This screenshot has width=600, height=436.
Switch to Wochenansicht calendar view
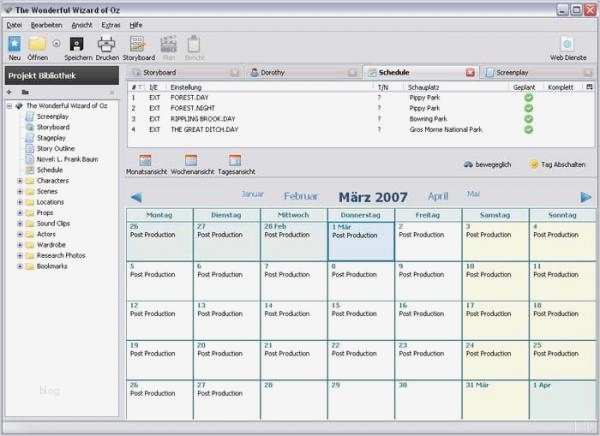tap(191, 160)
